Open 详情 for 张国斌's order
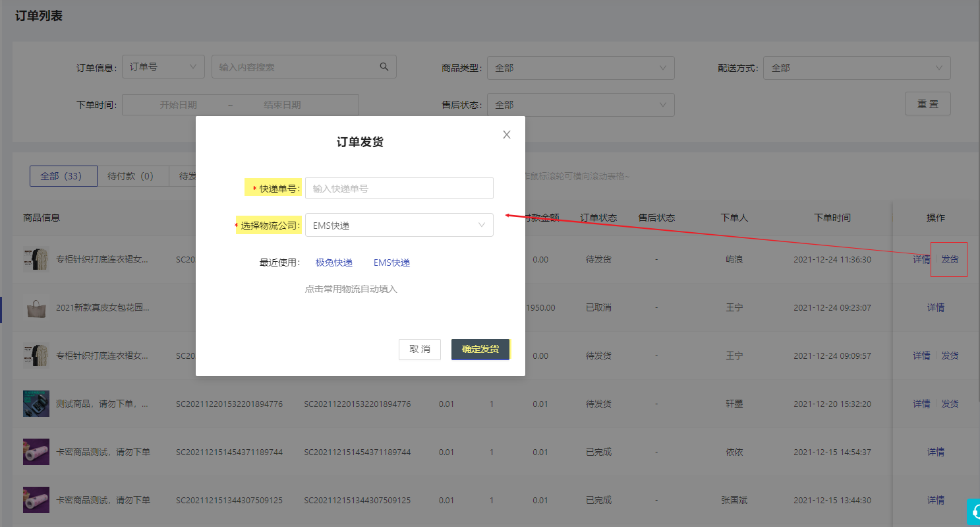The width and height of the screenshot is (980, 527). click(x=936, y=500)
